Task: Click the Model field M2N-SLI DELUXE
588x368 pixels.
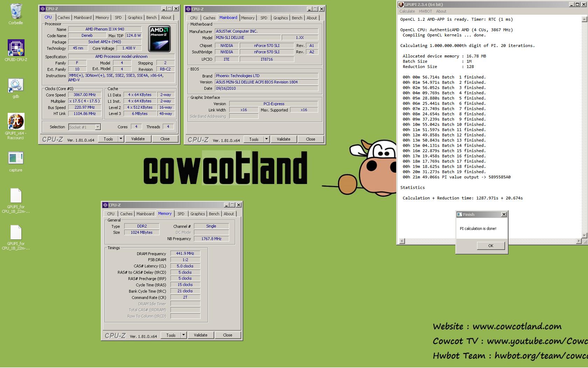Action: pyautogui.click(x=247, y=38)
